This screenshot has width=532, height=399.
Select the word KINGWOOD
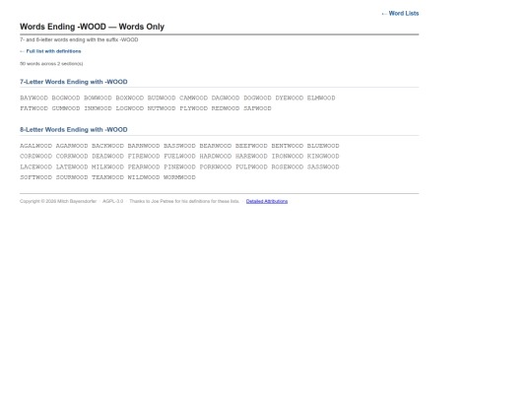323,157
